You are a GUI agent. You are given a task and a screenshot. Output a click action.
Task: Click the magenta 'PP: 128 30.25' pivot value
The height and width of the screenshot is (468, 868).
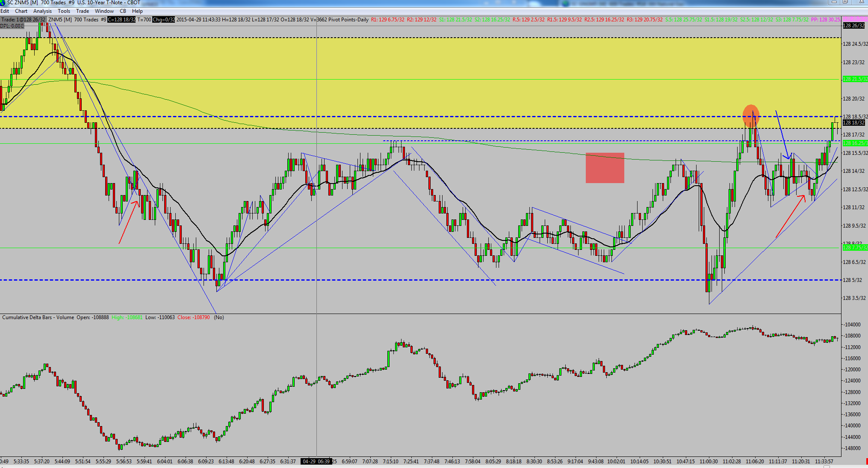pos(826,20)
